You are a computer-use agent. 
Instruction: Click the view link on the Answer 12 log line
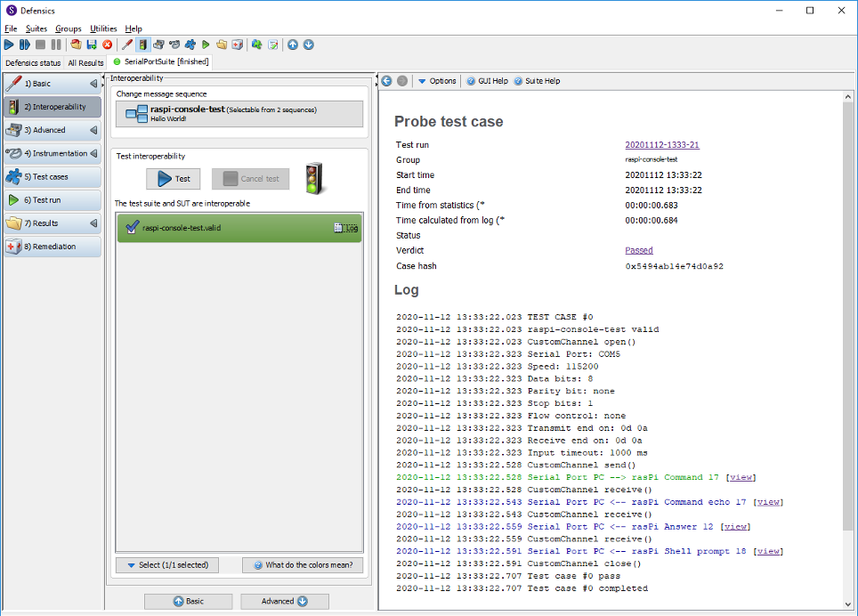735,526
